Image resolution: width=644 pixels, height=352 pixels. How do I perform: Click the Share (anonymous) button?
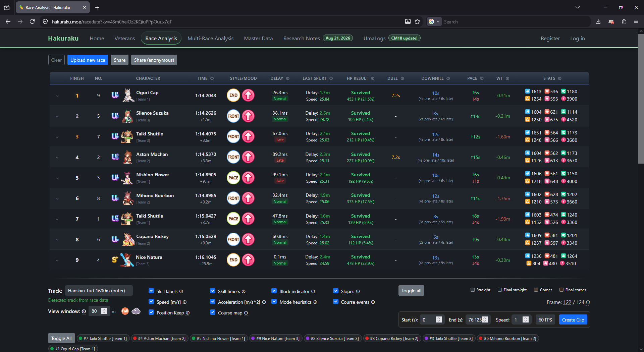[x=154, y=60]
